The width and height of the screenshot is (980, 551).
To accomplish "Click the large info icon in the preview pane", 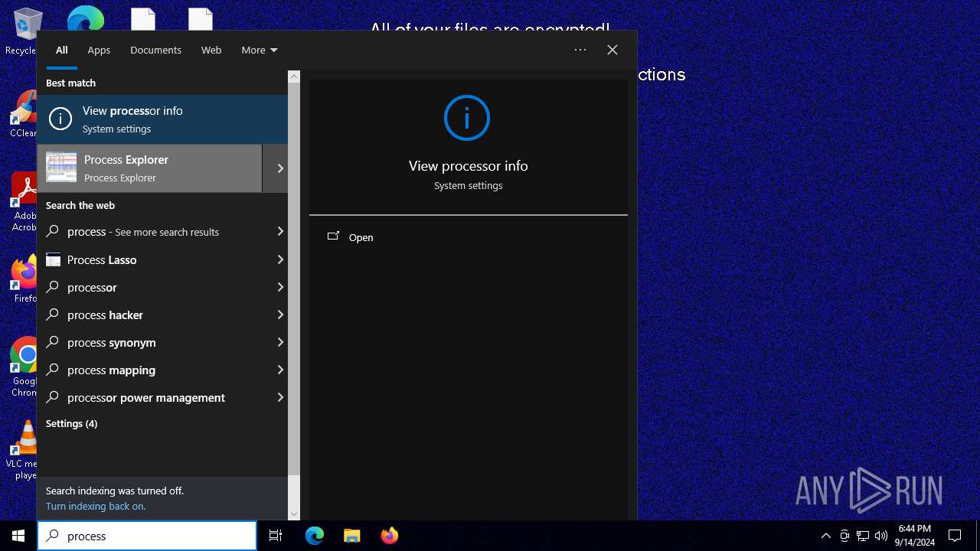I will point(467,118).
